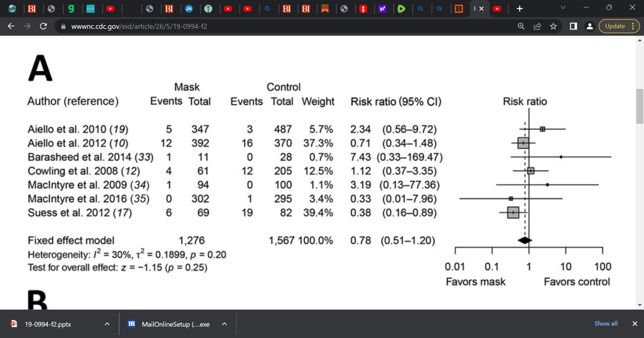The image size is (644, 338).
Task: Switch to the green Rumble play tab
Action: tap(401, 9)
